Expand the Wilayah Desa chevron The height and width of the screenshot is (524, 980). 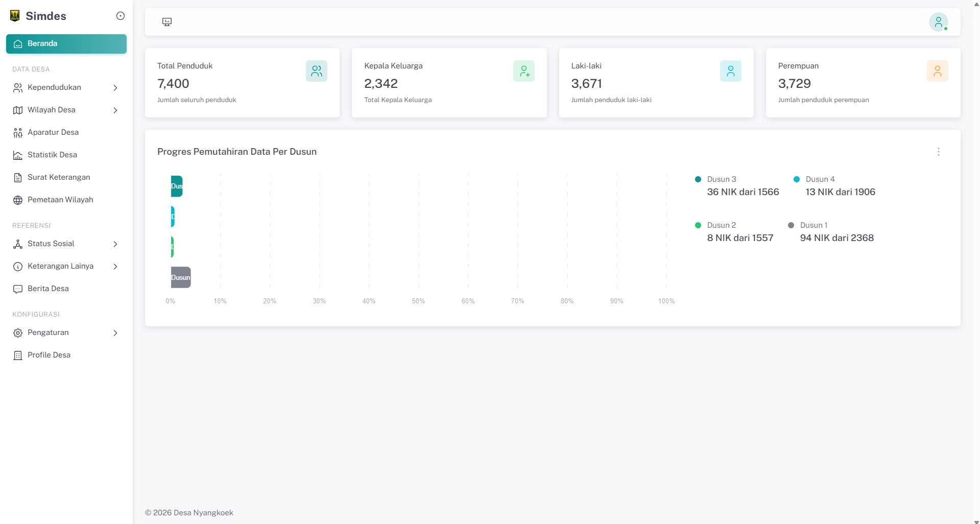click(x=115, y=110)
